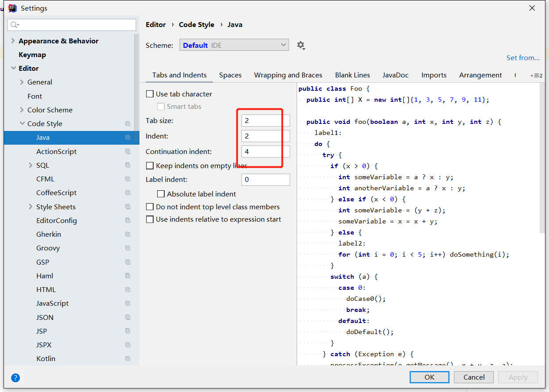Focus the settings search box

click(72, 25)
